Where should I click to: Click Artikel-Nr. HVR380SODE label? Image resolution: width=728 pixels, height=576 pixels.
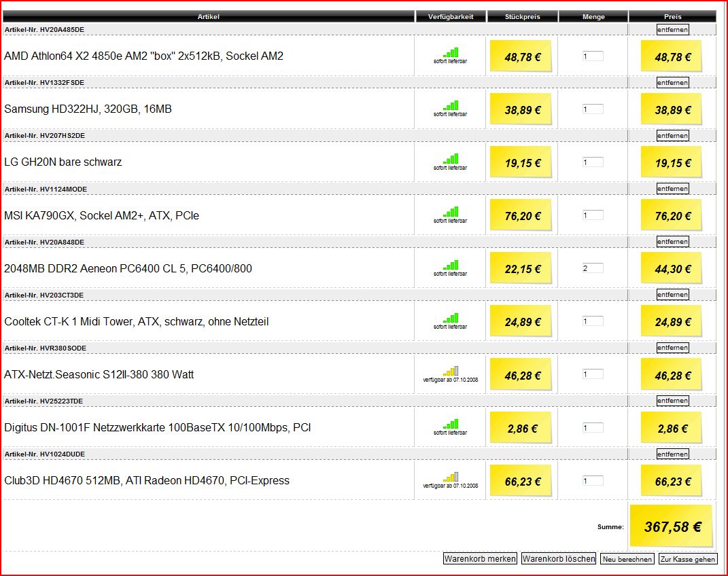click(x=46, y=348)
